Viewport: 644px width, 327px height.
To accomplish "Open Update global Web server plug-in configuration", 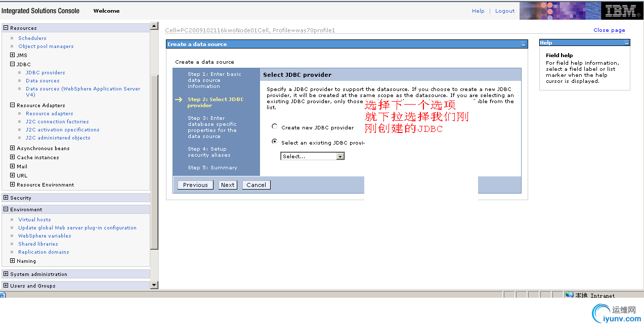I will pos(77,227).
